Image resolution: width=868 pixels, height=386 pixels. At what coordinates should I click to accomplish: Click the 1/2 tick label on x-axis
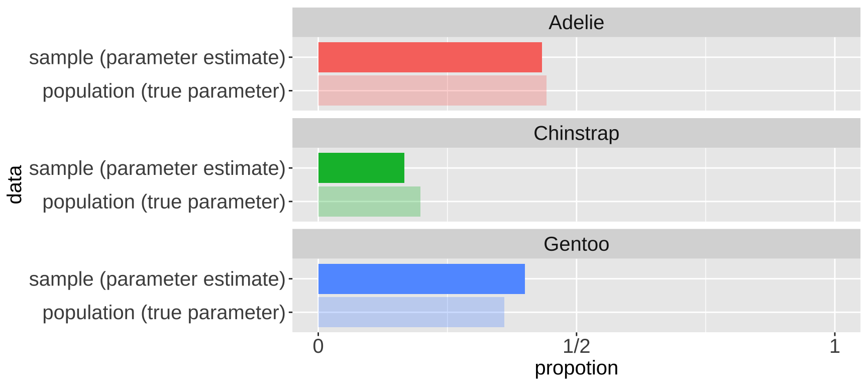point(576,346)
